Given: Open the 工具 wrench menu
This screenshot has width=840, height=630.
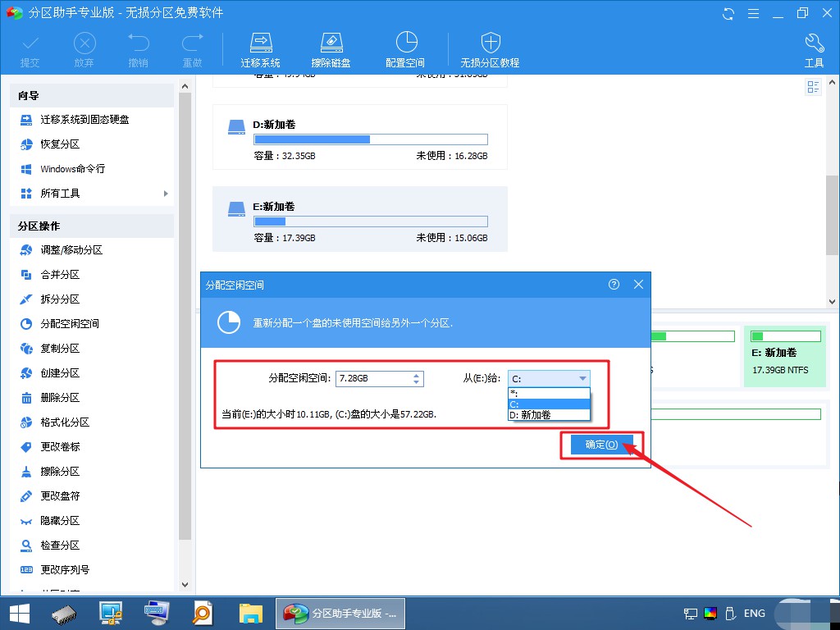Looking at the screenshot, I should (814, 50).
